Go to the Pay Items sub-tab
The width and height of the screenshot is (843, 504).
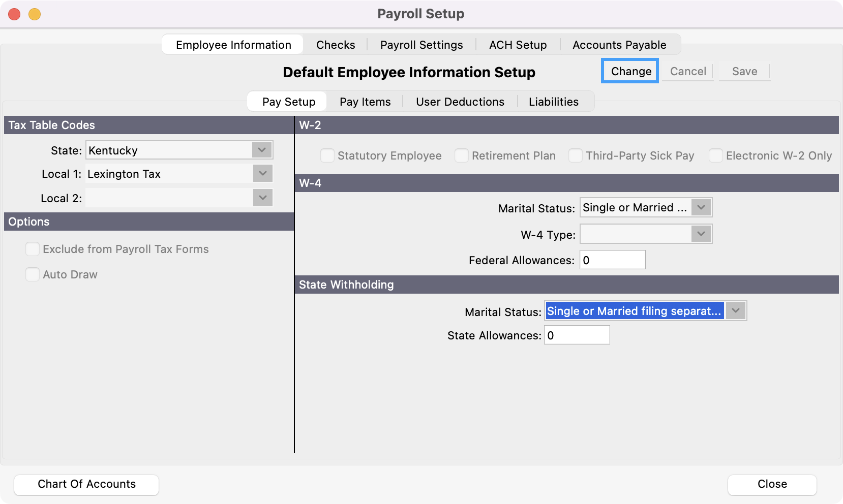coord(365,102)
